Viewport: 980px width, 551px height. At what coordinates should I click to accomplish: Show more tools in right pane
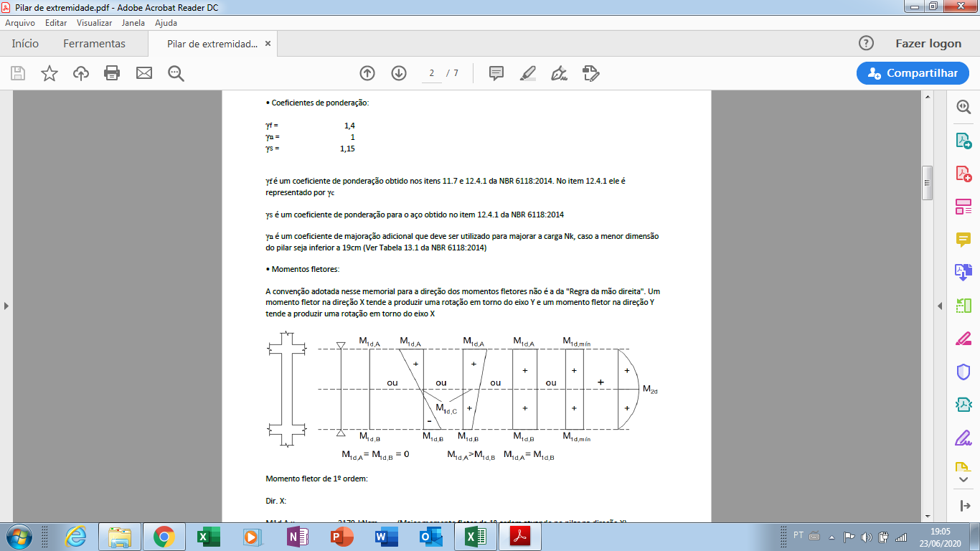pos(963,479)
